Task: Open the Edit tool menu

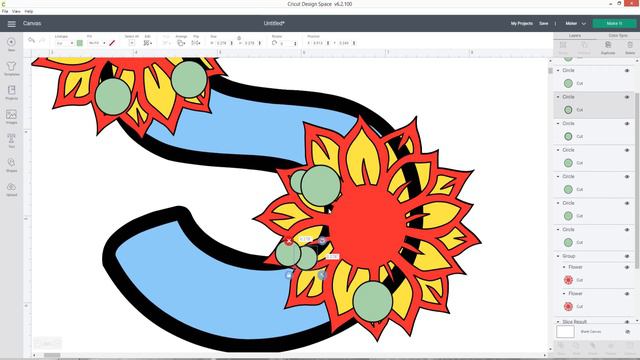Action: point(148,43)
